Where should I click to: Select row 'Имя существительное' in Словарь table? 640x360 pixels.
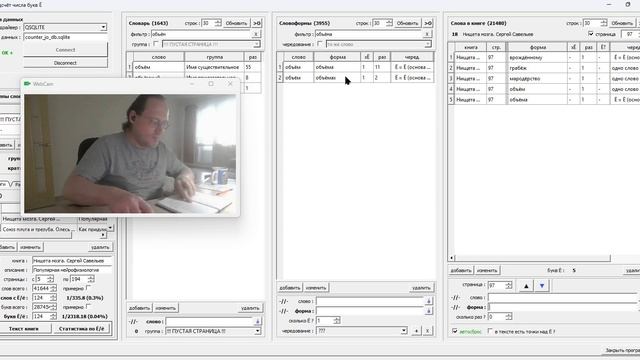coord(194,67)
